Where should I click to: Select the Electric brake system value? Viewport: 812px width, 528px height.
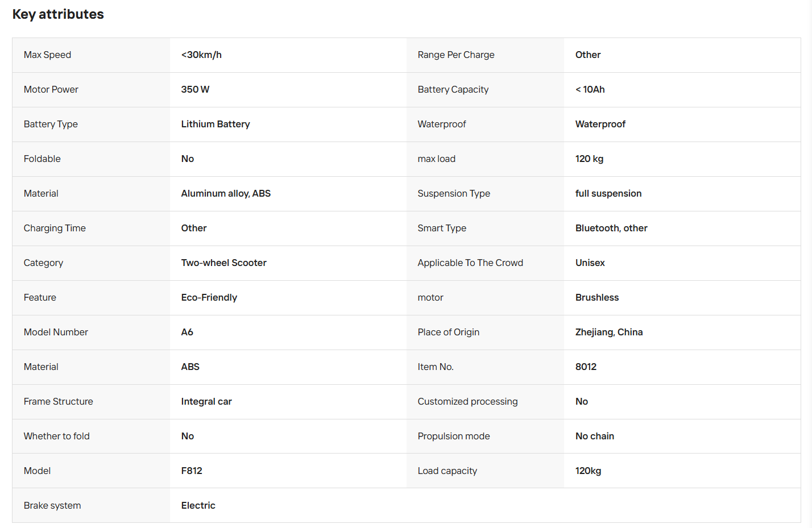tap(198, 506)
